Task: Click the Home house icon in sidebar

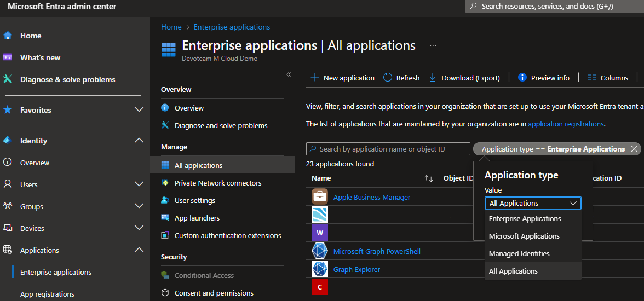Action: 8,36
